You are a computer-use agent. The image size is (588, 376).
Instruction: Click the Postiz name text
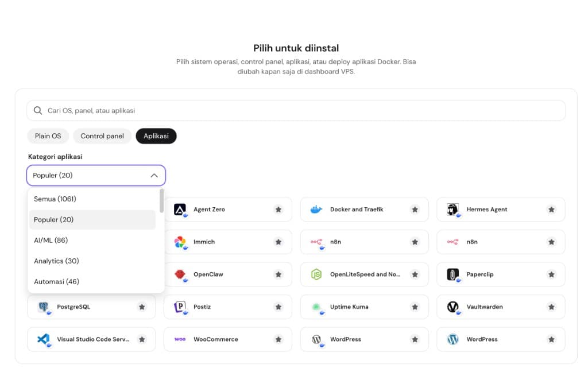(202, 307)
